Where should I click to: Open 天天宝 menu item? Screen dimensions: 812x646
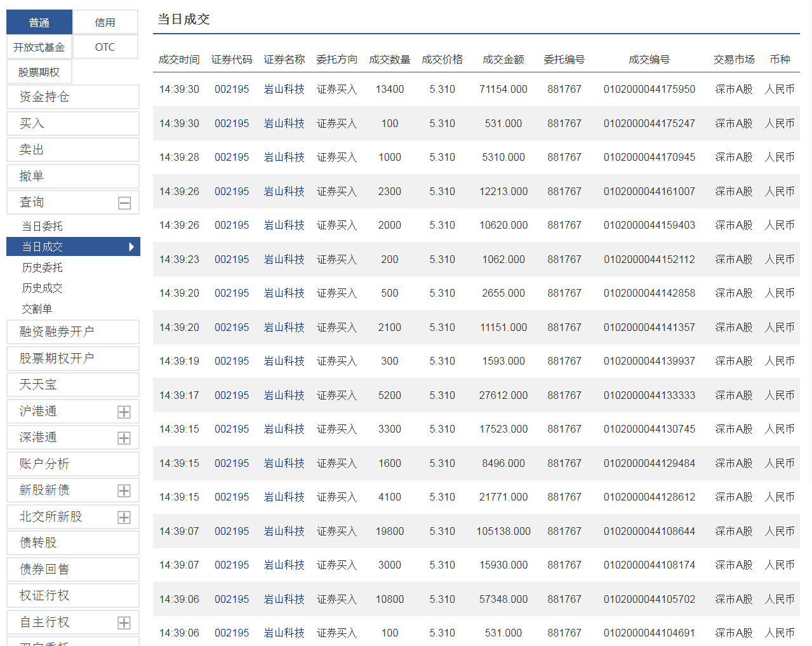[x=73, y=384]
